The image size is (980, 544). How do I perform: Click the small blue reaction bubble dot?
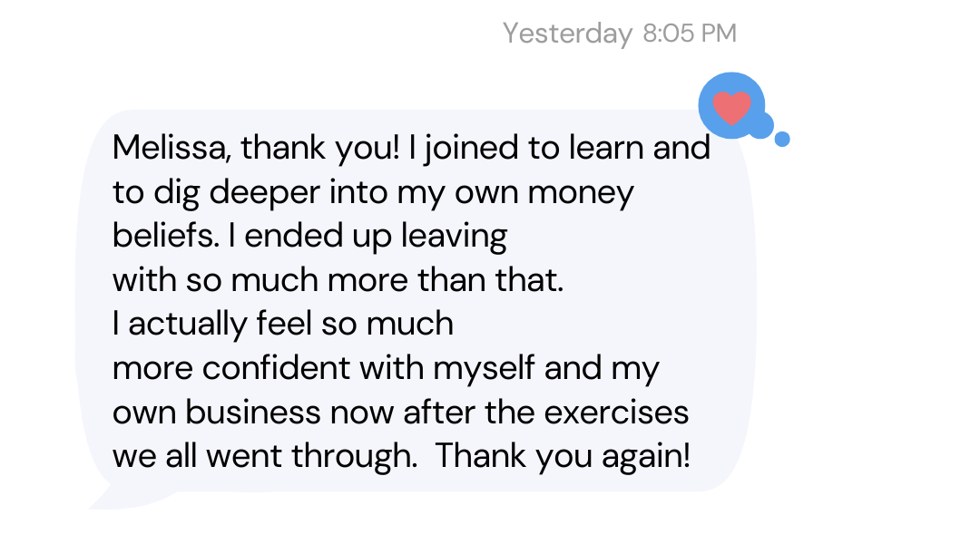click(782, 139)
